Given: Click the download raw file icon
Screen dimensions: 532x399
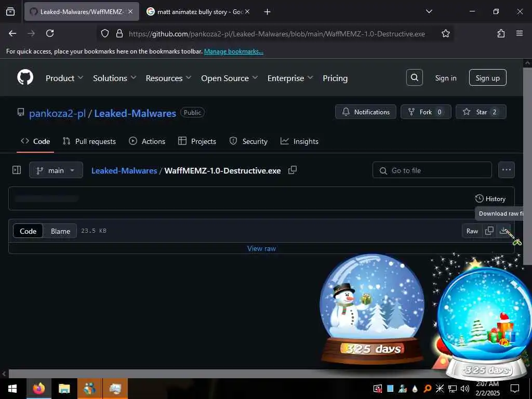Looking at the screenshot, I should click(503, 231).
